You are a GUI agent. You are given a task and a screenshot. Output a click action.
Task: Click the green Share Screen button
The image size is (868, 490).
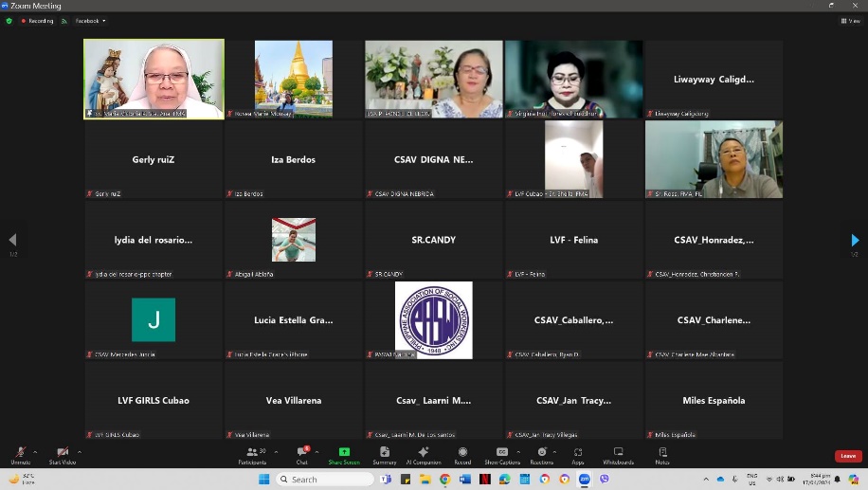(x=344, y=455)
